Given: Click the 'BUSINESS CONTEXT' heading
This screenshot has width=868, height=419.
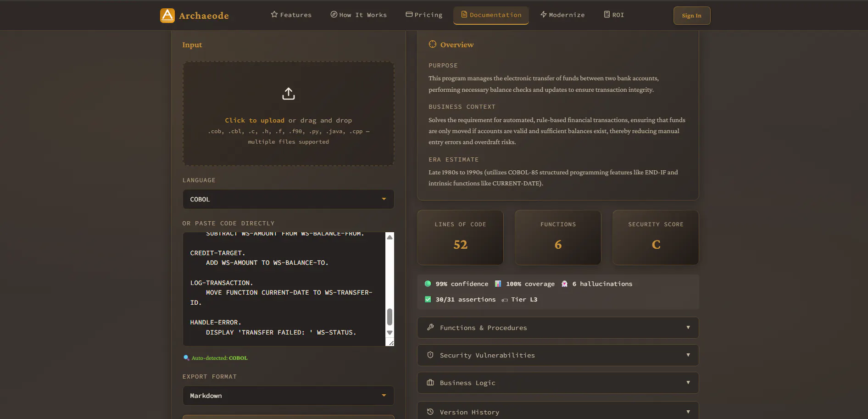Looking at the screenshot, I should pyautogui.click(x=462, y=107).
